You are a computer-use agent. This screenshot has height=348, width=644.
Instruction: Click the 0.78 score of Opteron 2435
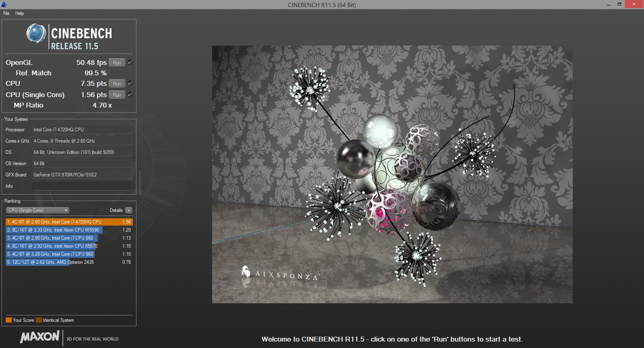tap(126, 262)
